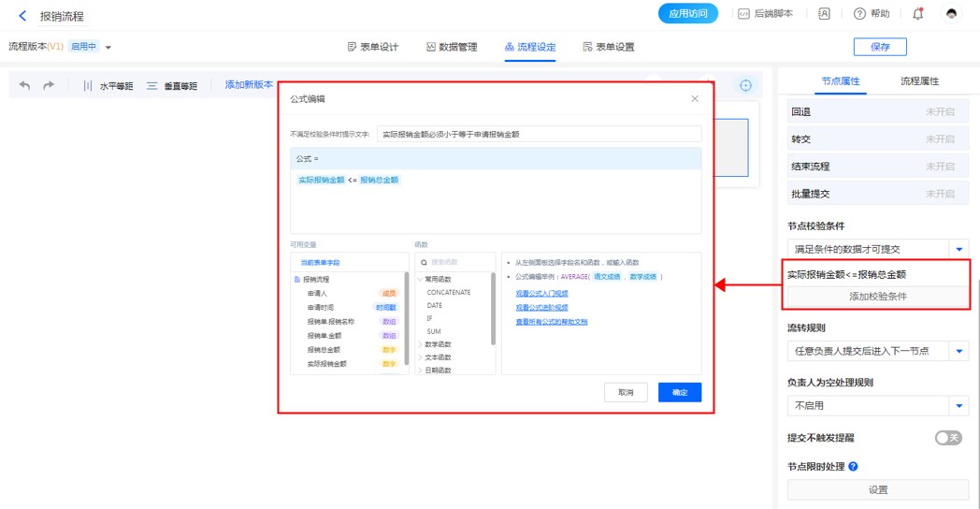
Task: Expand the 负责人为空处理规则 dropdown
Action: (x=958, y=406)
